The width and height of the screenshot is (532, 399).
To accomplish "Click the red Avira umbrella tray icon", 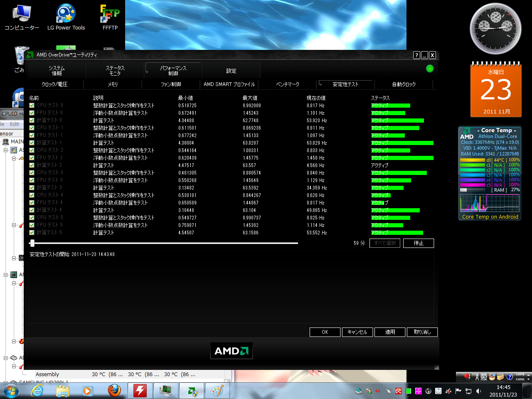I will pyautogui.click(x=398, y=391).
